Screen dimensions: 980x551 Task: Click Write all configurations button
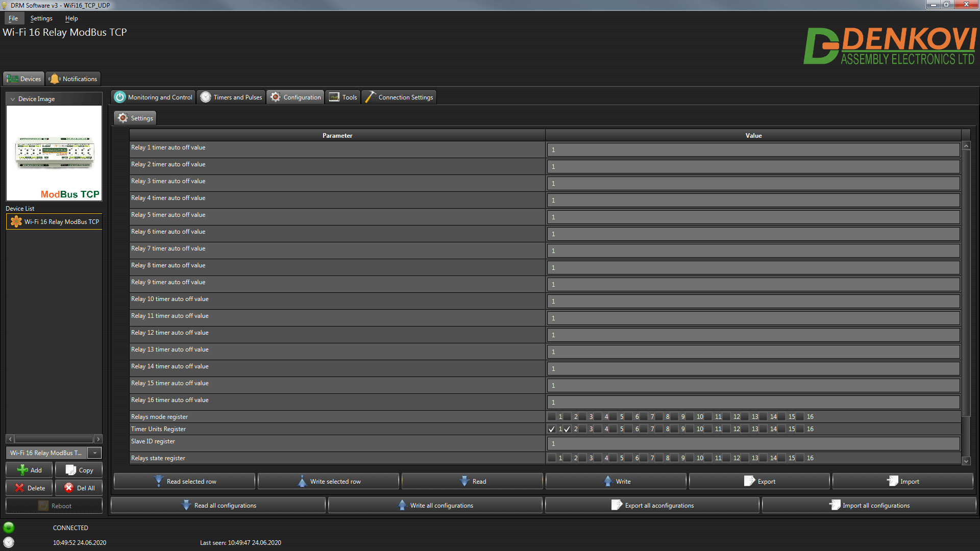coord(442,505)
